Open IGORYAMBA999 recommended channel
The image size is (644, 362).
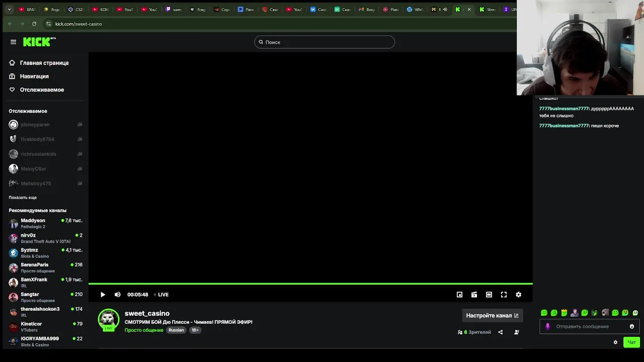(x=45, y=341)
